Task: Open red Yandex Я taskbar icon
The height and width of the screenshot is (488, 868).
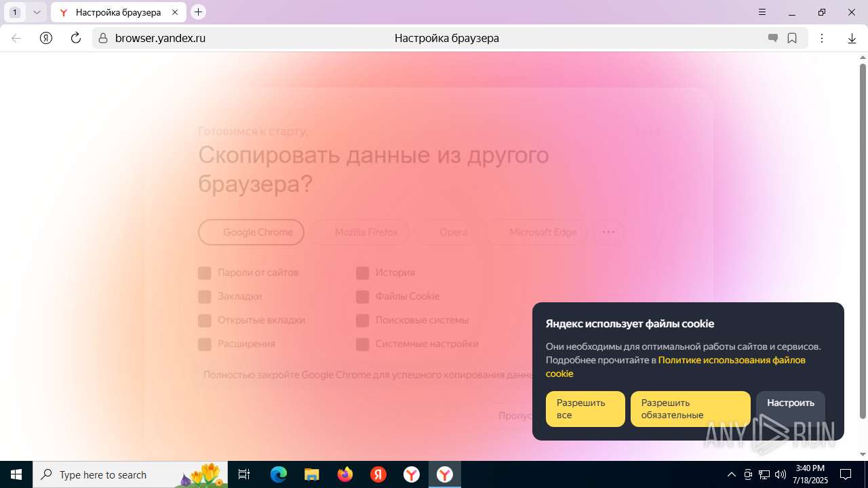Action: point(378,474)
